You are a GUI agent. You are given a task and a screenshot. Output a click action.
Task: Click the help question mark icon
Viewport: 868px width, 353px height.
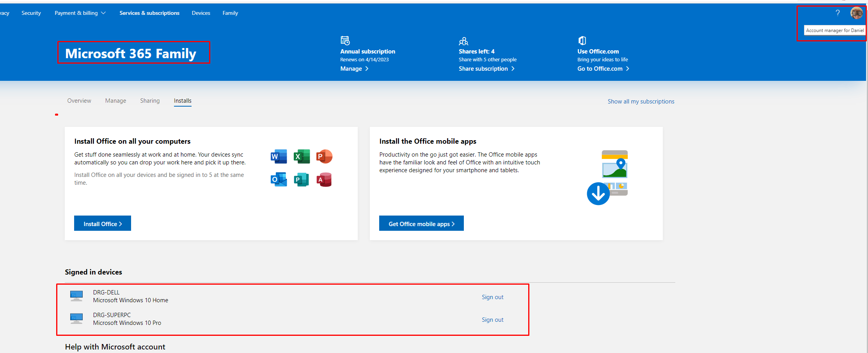[x=838, y=13]
